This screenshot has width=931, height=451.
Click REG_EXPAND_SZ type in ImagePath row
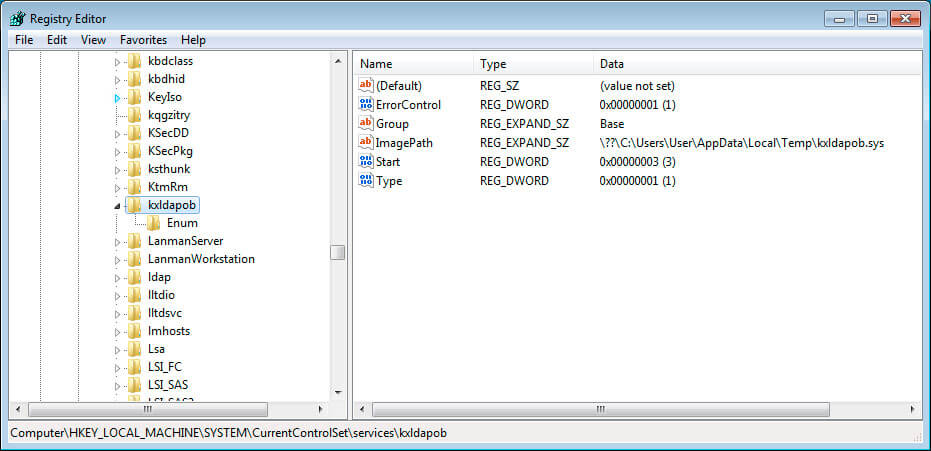(x=524, y=143)
